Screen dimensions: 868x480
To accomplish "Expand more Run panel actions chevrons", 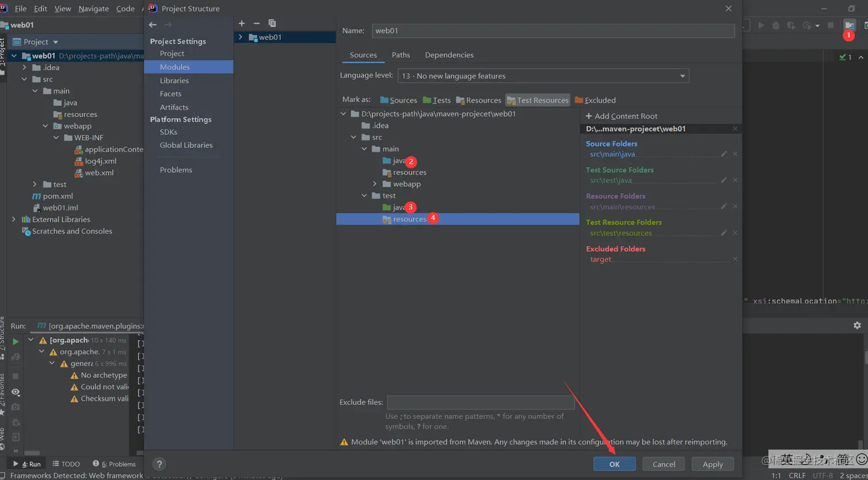I will tap(15, 452).
